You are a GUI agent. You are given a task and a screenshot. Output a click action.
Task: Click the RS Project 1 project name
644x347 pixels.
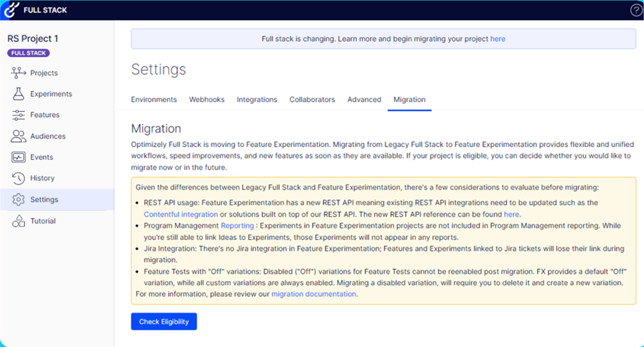[33, 38]
